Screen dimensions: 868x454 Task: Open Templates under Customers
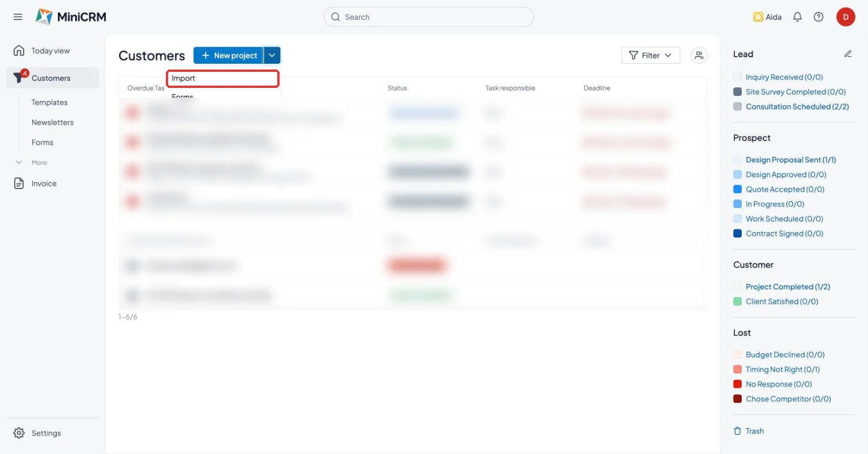tap(49, 102)
